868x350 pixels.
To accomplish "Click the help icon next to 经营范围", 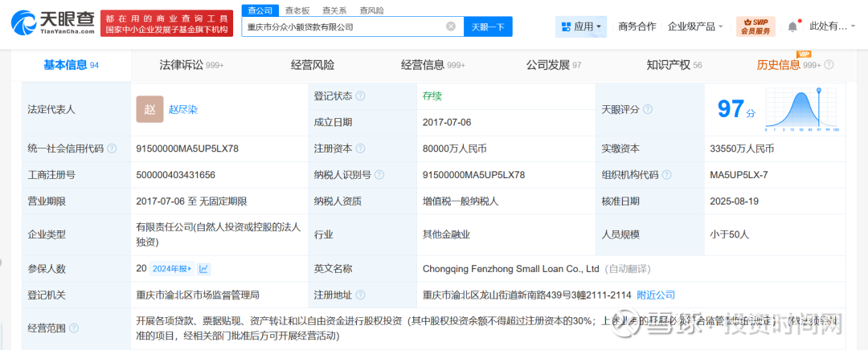I will coord(74,328).
